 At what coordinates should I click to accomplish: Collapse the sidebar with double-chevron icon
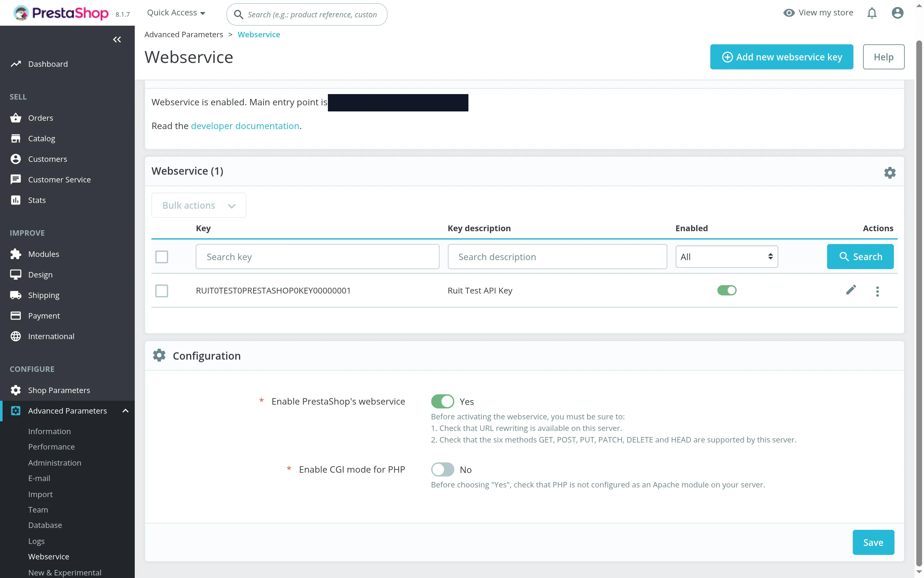[117, 39]
